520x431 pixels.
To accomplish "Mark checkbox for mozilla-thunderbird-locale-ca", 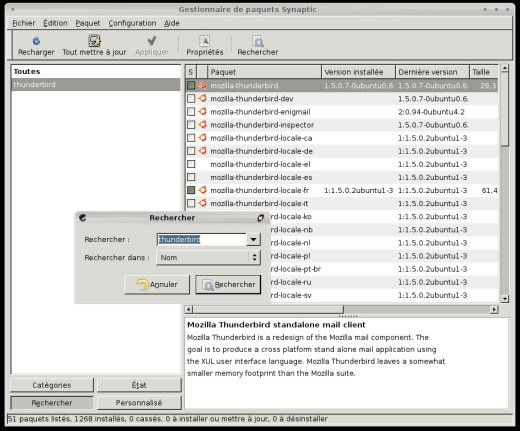I will click(x=191, y=138).
